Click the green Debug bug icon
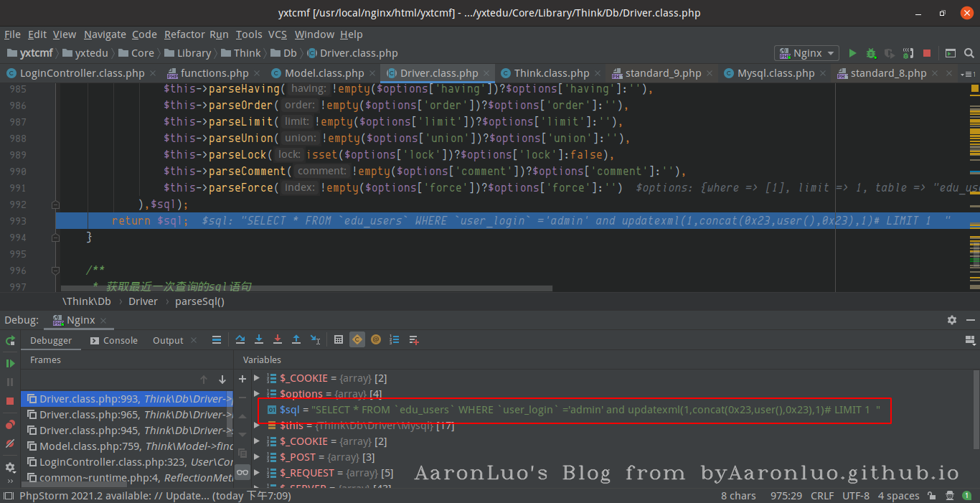The width and height of the screenshot is (980, 503). pyautogui.click(x=871, y=53)
